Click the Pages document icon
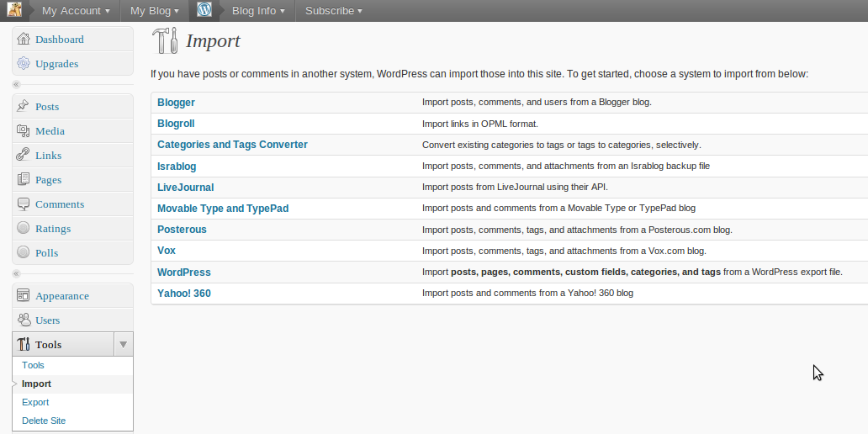 [x=24, y=179]
